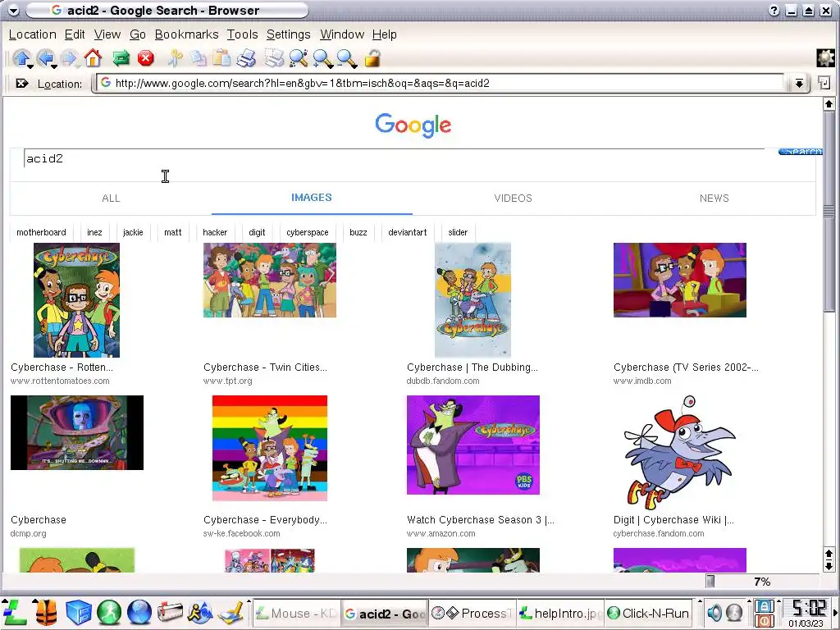Image resolution: width=840 pixels, height=630 pixels.
Task: Reload the page with green arrows icon
Action: point(121,58)
